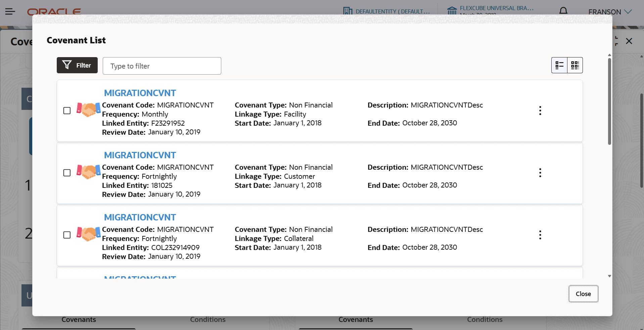Click Linkage Type: Collateral text
Viewport: 644px width, 330px height.
[x=274, y=239]
